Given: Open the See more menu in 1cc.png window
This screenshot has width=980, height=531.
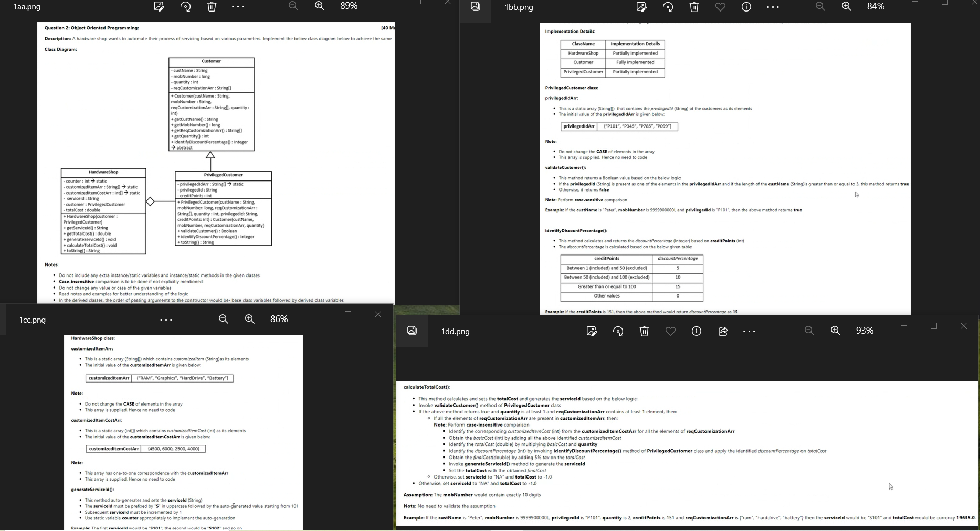Looking at the screenshot, I should (166, 320).
